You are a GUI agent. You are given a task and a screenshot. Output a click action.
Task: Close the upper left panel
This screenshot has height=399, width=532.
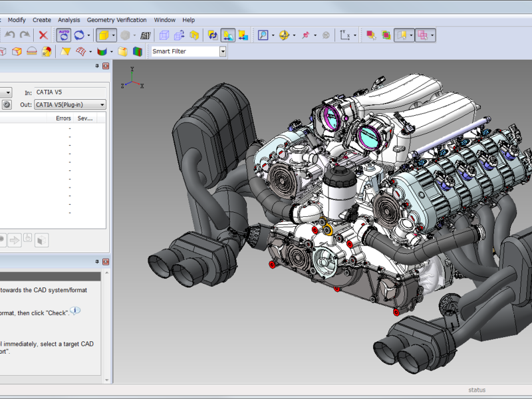105,66
